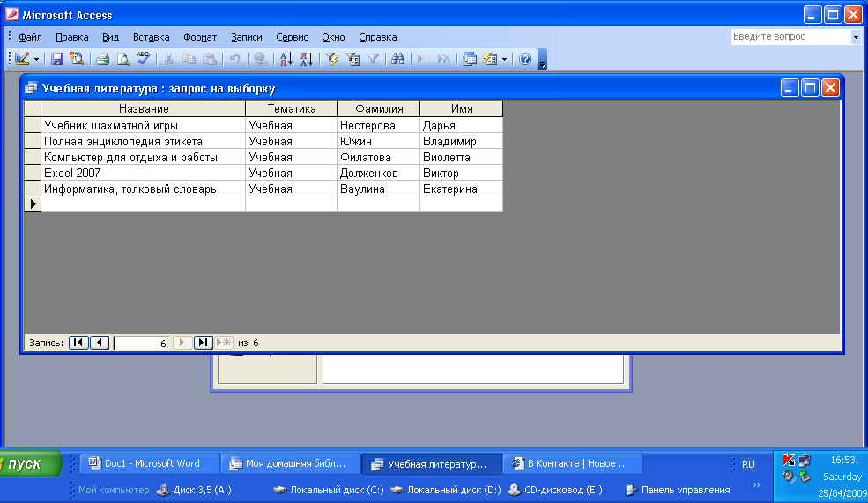The height and width of the screenshot is (503, 868).
Task: Expand toolbar options at toolbar end
Action: point(543,59)
